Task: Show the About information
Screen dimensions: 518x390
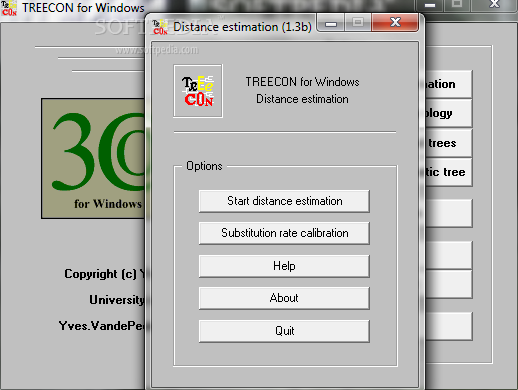Action: pyautogui.click(x=284, y=298)
